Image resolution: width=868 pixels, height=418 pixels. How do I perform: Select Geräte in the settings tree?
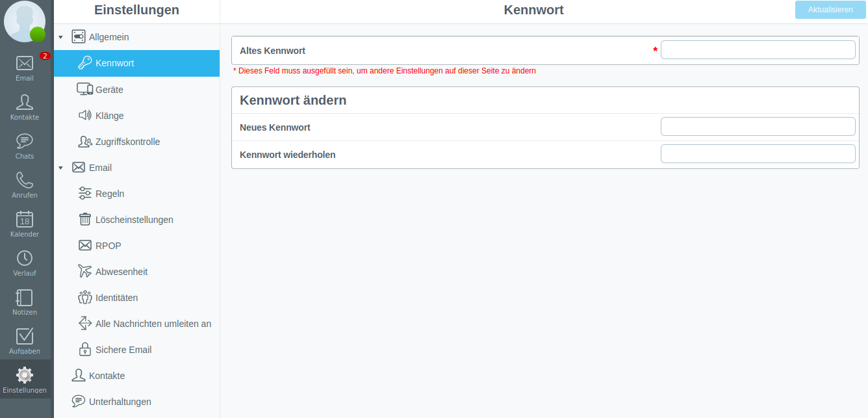[x=109, y=90]
